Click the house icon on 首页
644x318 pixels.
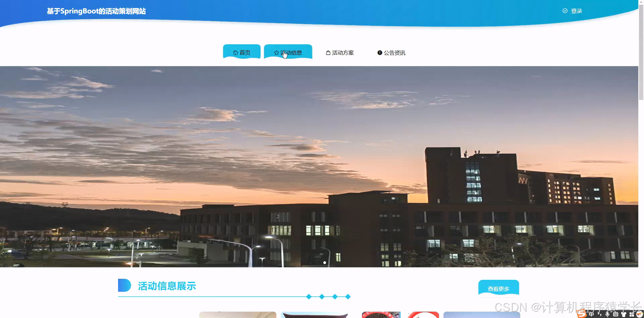pos(235,53)
